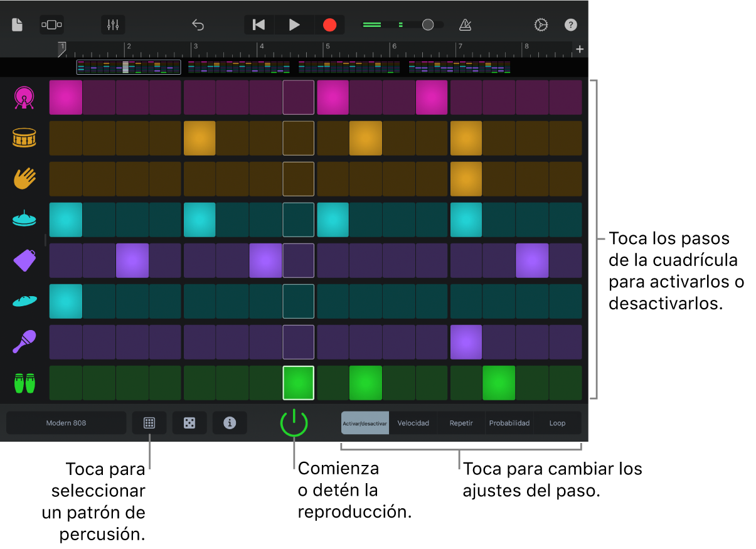Open the help question mark
This screenshot has height=549, width=756.
tap(570, 25)
